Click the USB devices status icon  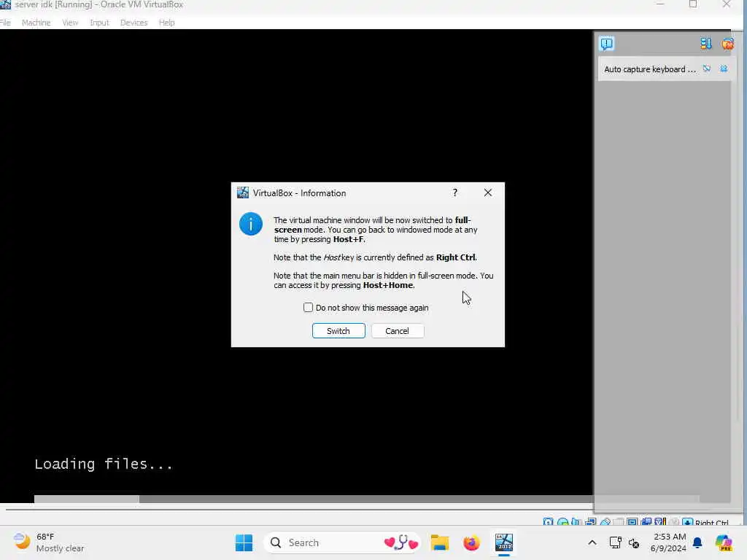click(x=605, y=522)
